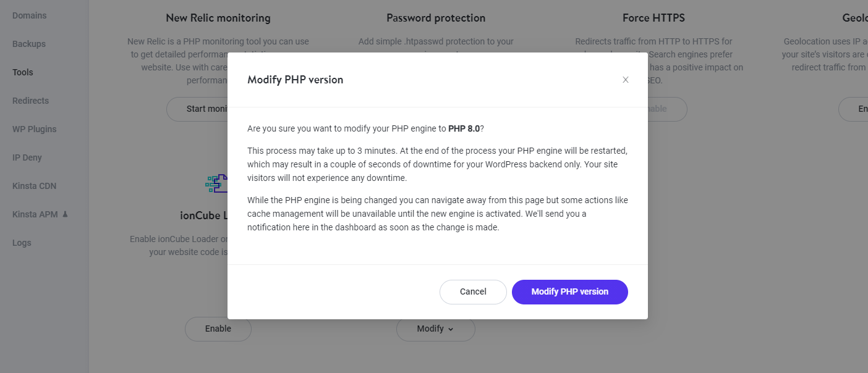The image size is (868, 373).
Task: Open the Redirects page
Action: click(30, 100)
